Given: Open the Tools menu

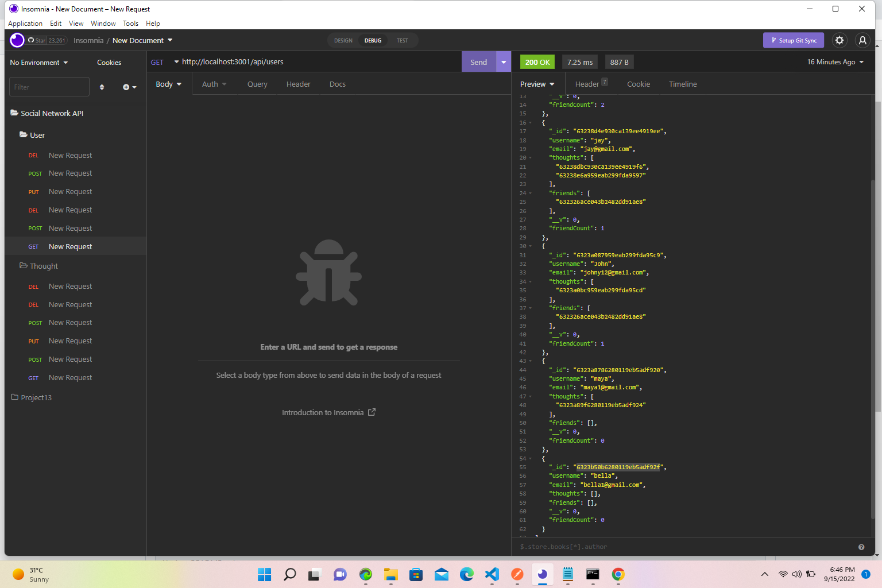Looking at the screenshot, I should click(x=130, y=24).
